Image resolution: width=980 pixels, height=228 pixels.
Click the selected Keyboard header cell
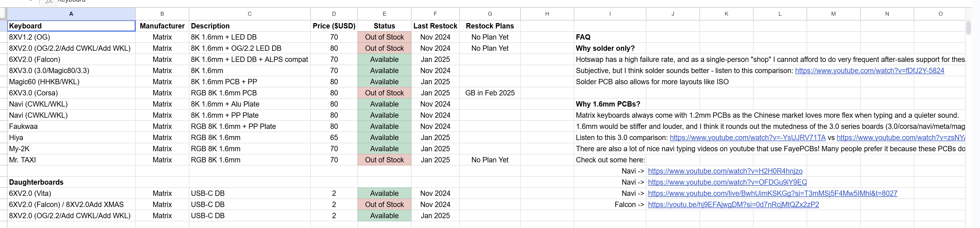[71, 26]
